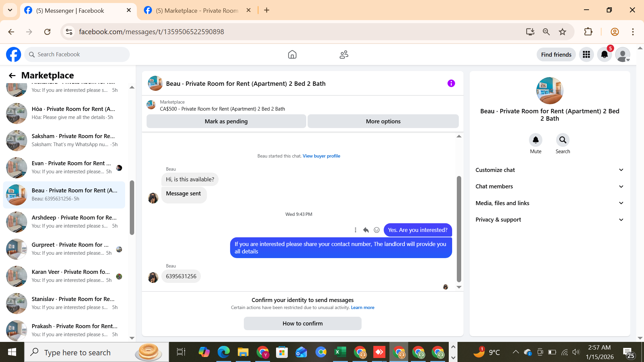Click Search icon in chat details panel
Screen dimensions: 644x362
pyautogui.click(x=562, y=140)
